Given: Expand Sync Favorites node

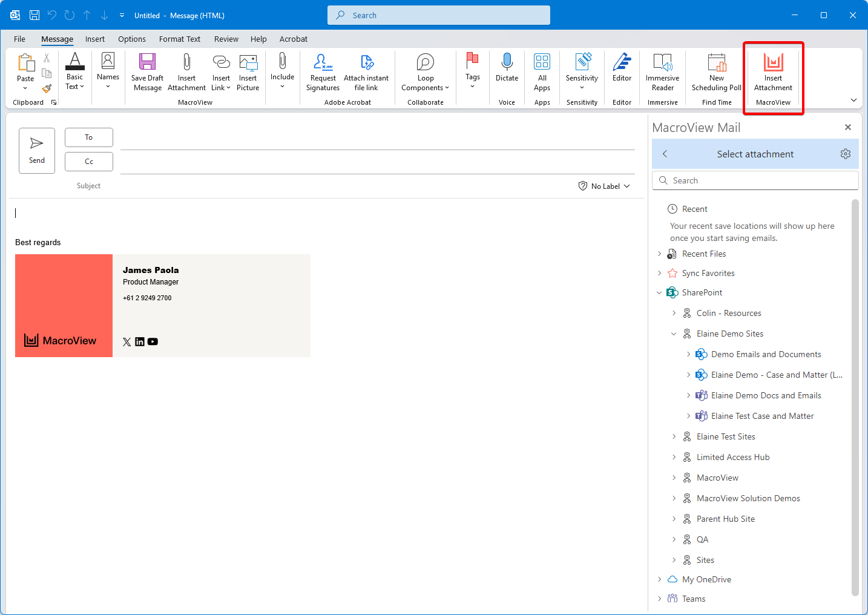Looking at the screenshot, I should pos(660,273).
